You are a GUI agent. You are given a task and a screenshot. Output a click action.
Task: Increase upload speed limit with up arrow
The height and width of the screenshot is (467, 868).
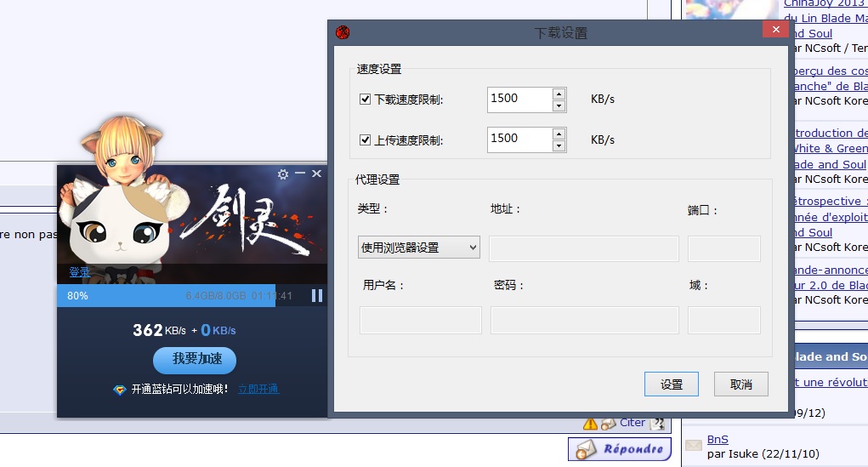(x=559, y=134)
